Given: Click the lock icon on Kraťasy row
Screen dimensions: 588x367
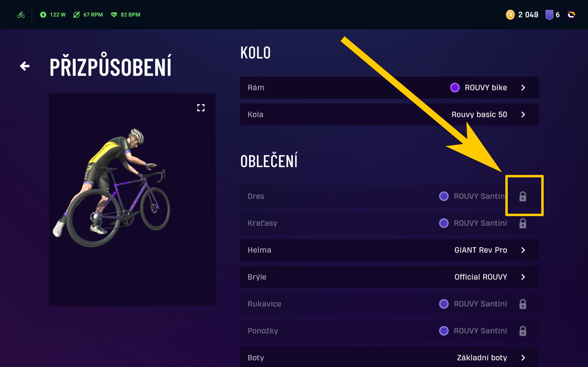Looking at the screenshot, I should pyautogui.click(x=523, y=223).
